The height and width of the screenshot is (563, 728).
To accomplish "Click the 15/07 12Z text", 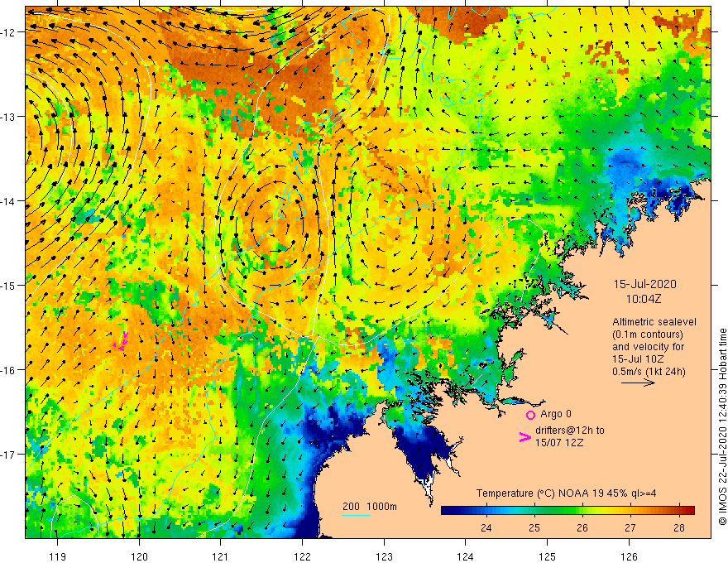I will point(559,443).
